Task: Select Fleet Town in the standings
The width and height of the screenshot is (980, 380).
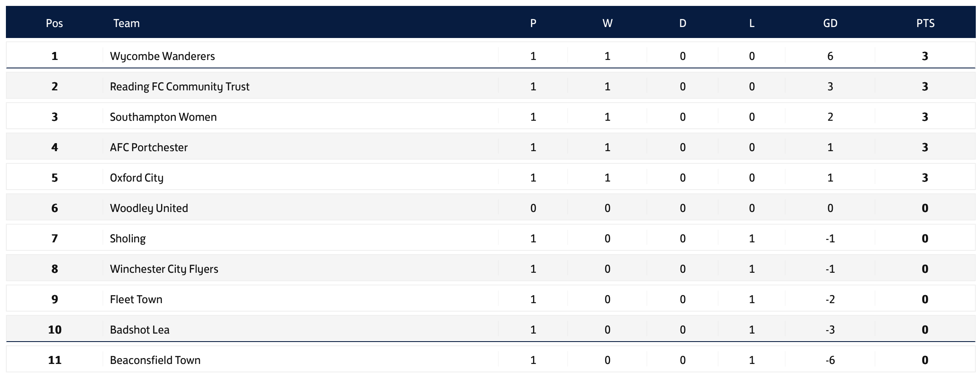Action: (x=136, y=299)
